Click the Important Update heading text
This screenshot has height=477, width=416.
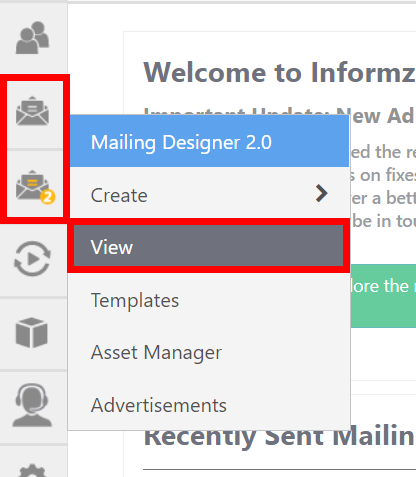tap(384, 116)
